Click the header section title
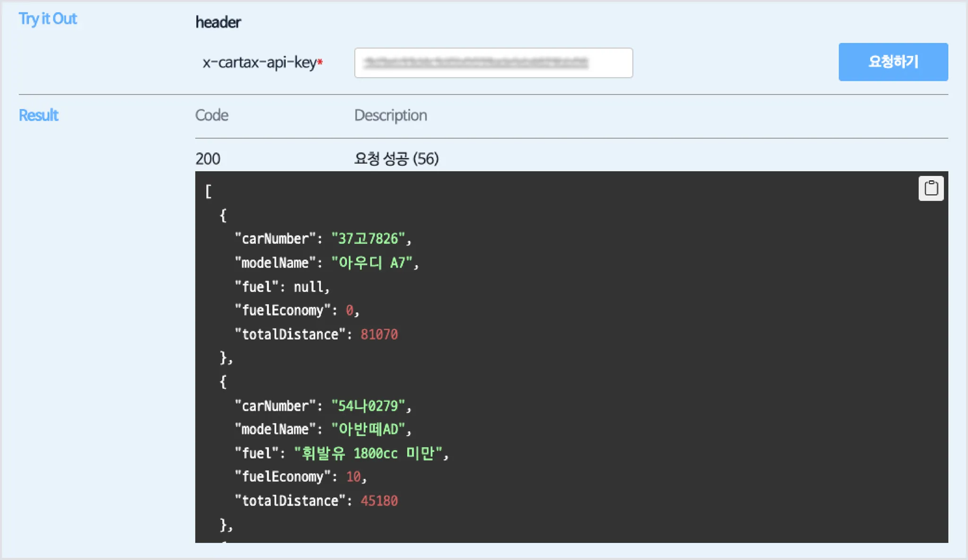Screen dimensions: 968x560 tap(218, 22)
